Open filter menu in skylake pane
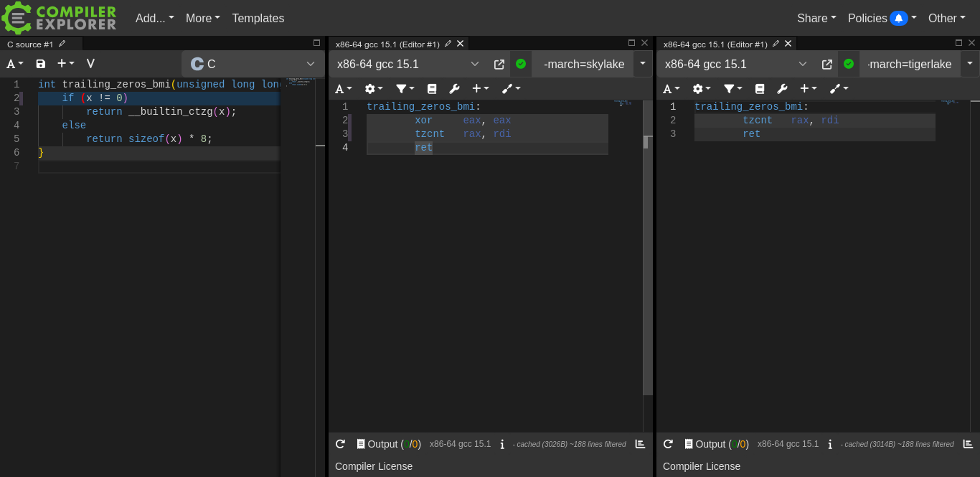The width and height of the screenshot is (980, 477). (405, 89)
